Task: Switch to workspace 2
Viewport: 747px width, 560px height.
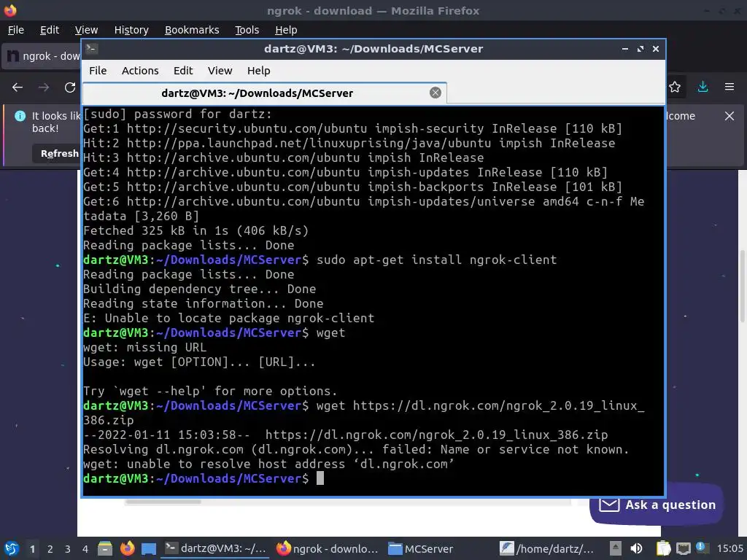Action: coord(50,549)
